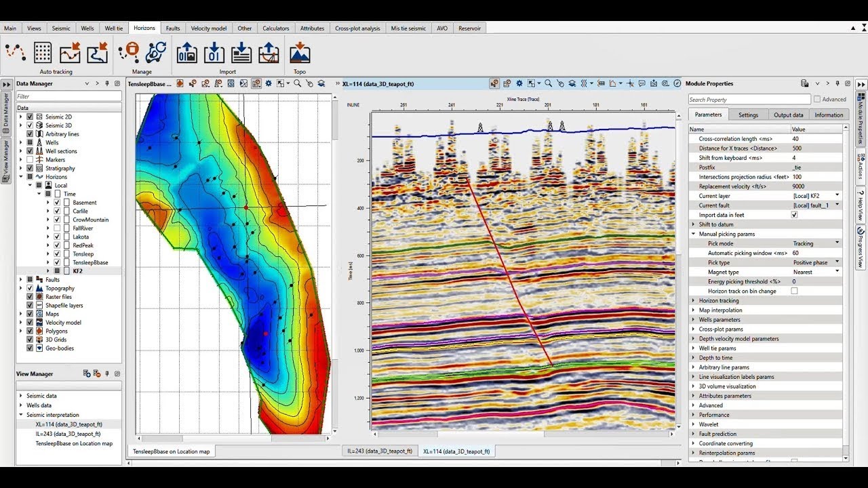Click the new view icon in View Manager
Screen dimensions: 868x488
pos(87,373)
